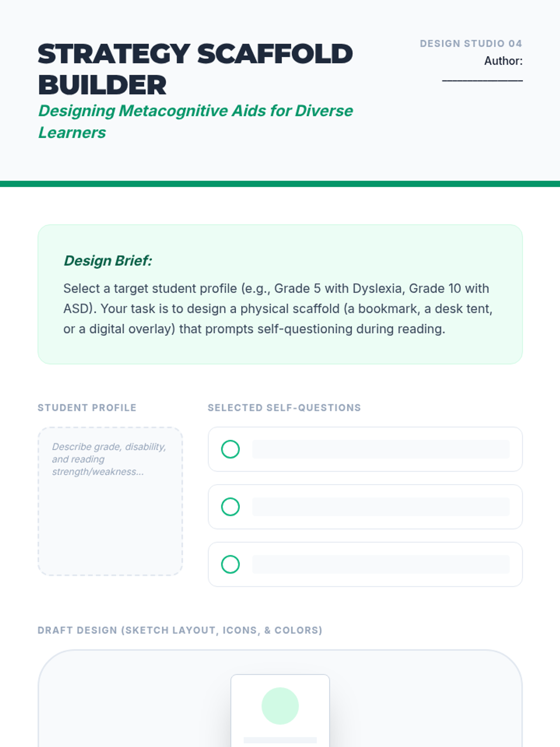
Task: Click the Student Profile section label
Action: pyautogui.click(x=87, y=408)
